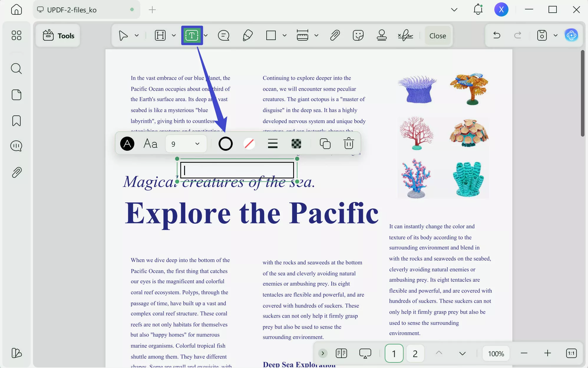This screenshot has width=588, height=368.
Task: Open the Tools menu
Action: pos(58,35)
